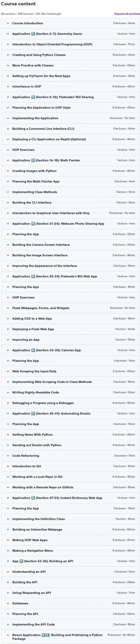Viewport: 140px width, 644px height.
Task: Click chevron beside Inheritance in OOP
Action: pos(8,87)
